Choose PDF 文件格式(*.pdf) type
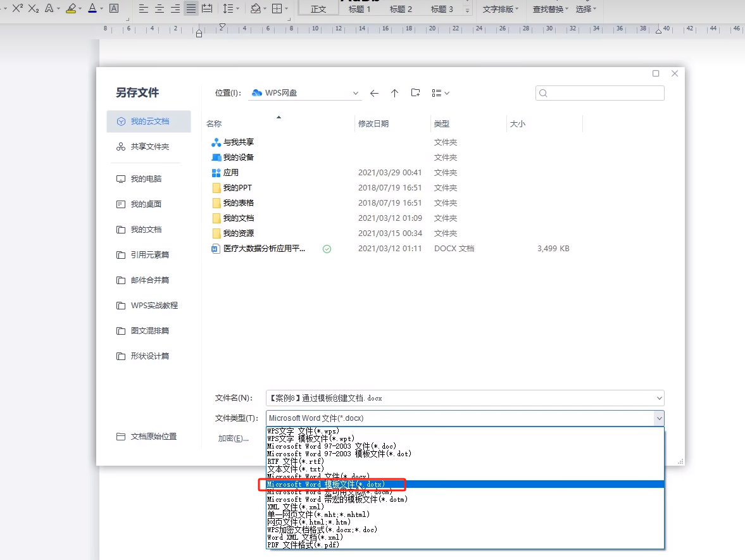The width and height of the screenshot is (745, 560). point(465,545)
